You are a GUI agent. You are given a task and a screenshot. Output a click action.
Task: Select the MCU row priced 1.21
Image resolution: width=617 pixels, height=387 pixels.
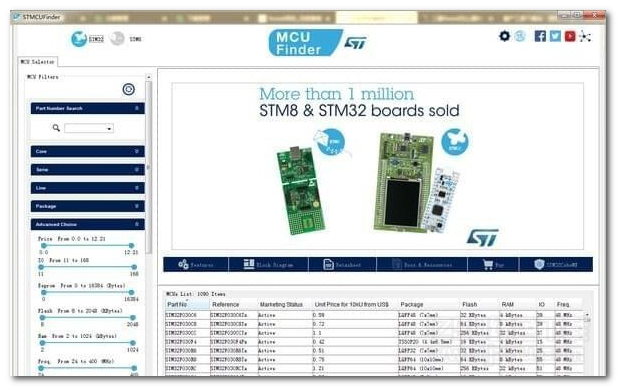click(x=374, y=368)
